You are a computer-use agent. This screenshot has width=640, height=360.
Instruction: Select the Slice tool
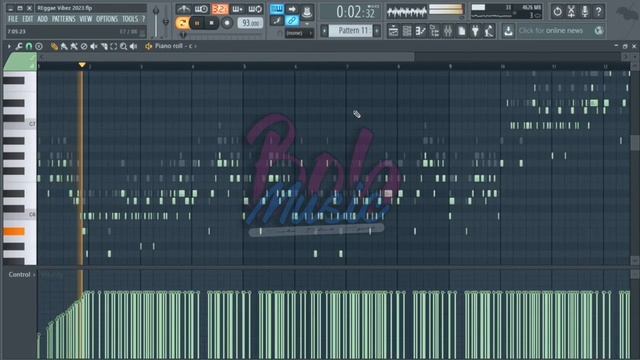tap(104, 47)
